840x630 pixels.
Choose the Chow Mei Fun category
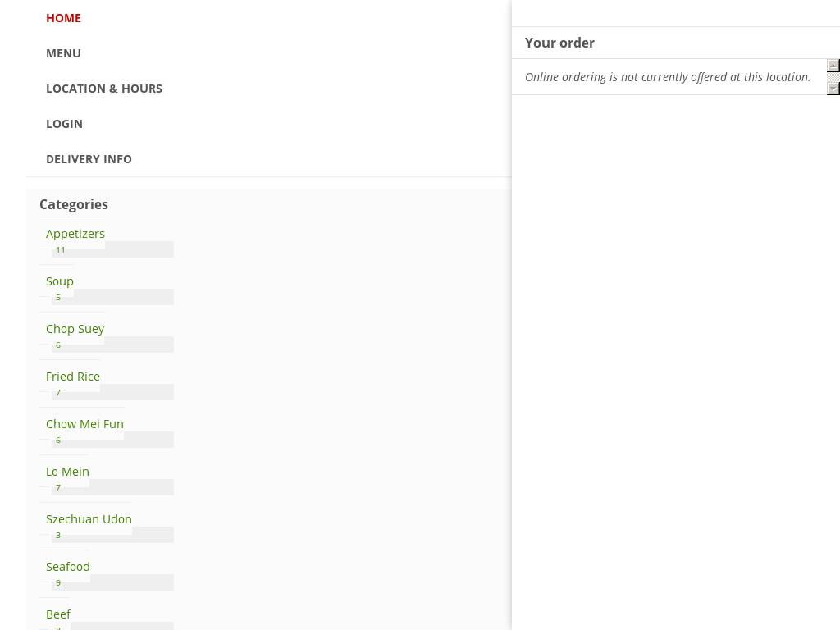pos(84,424)
